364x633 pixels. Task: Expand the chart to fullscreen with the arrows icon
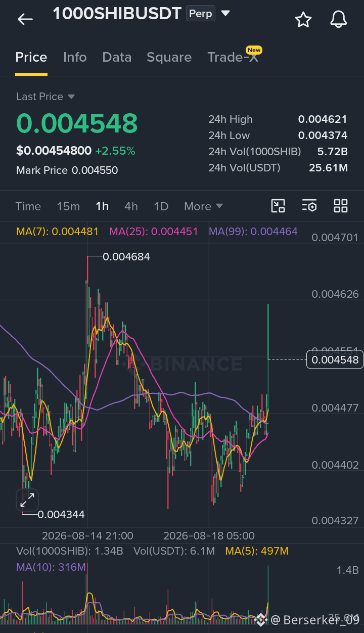(x=27, y=501)
